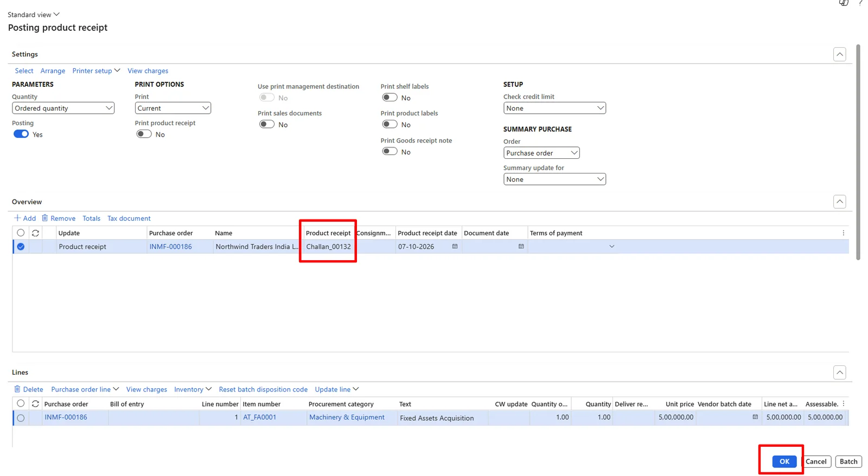868x476 pixels.
Task: Toggle Print sales documents switch
Action: pos(267,124)
